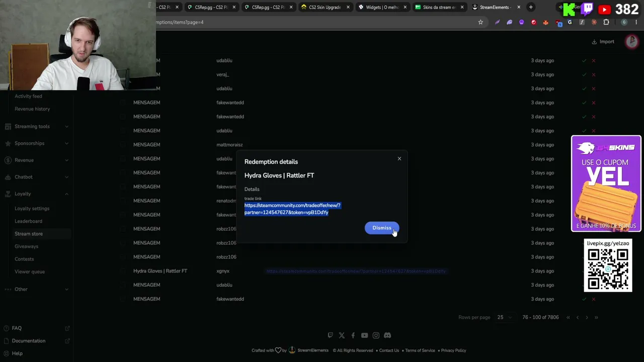Go to the first page of results
This screenshot has width=644, height=362.
coord(568,317)
